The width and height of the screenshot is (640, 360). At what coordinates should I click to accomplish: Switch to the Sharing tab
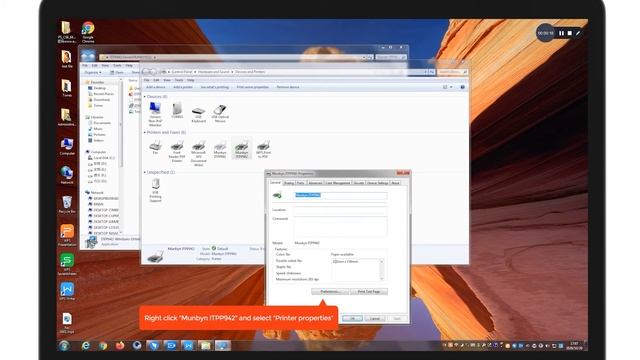[289, 183]
